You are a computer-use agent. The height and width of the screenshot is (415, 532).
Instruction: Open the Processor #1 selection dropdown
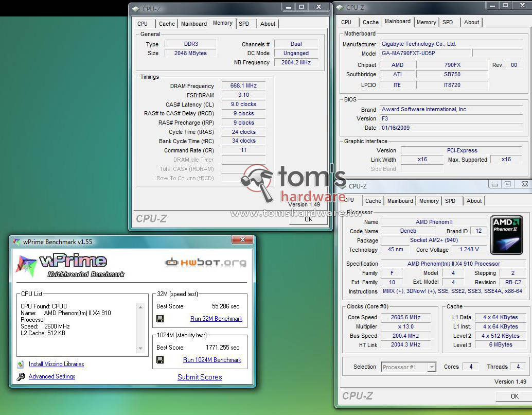click(x=432, y=367)
